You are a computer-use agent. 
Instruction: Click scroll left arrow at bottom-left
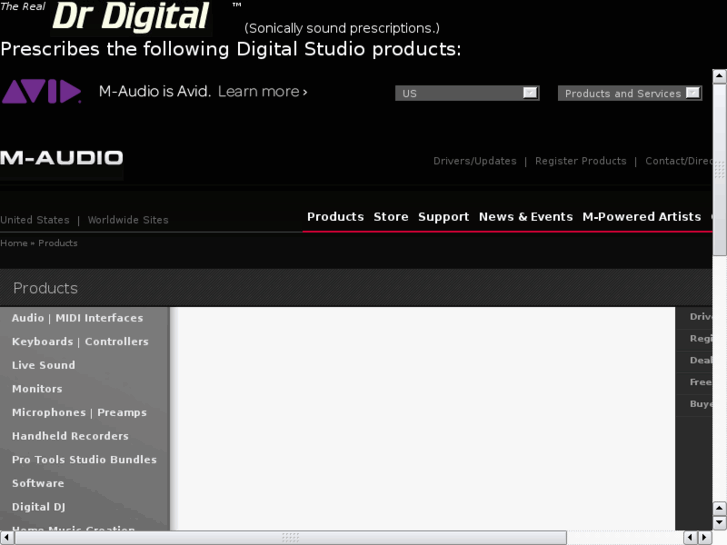pos(7,538)
